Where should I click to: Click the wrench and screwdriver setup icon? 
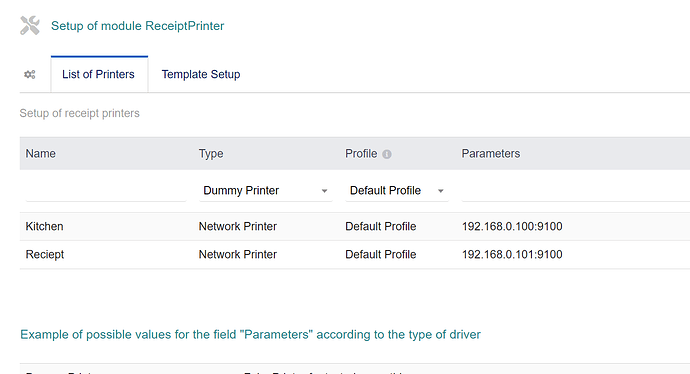pos(30,26)
